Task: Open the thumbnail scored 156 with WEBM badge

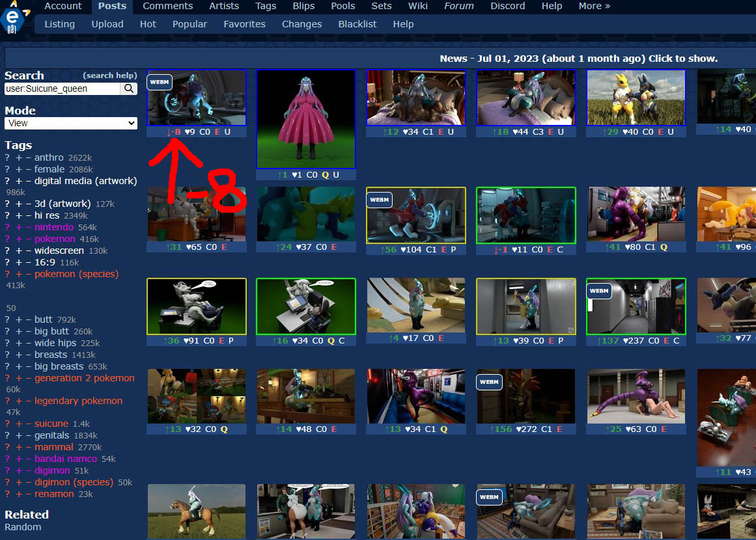Action: pos(526,396)
